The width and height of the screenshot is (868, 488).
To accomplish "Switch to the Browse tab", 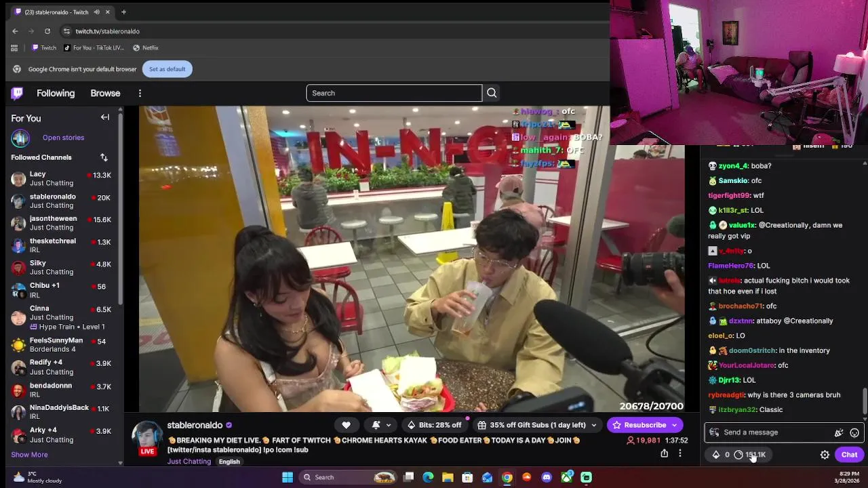I will click(105, 94).
